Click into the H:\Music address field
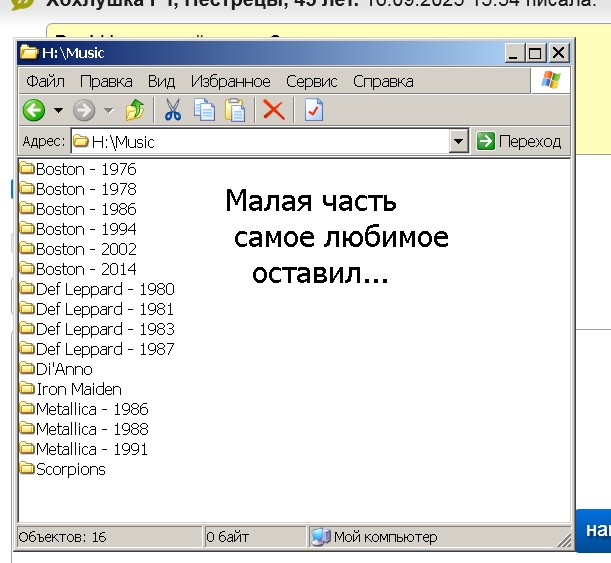Screen dimensions: 611x563 pos(260,141)
